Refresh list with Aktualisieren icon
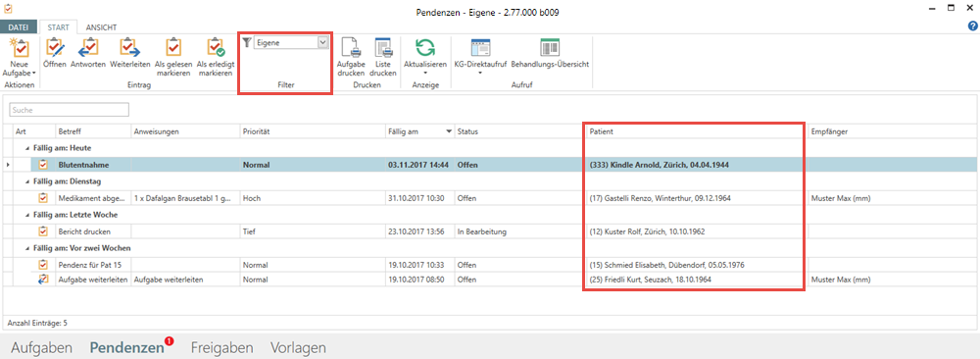This screenshot has width=980, height=359. pyautogui.click(x=425, y=47)
